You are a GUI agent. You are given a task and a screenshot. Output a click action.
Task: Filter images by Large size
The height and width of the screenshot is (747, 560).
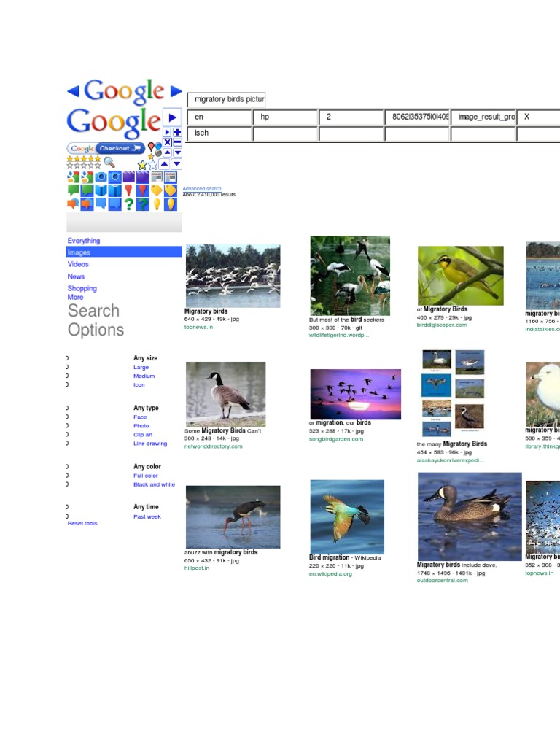(141, 368)
